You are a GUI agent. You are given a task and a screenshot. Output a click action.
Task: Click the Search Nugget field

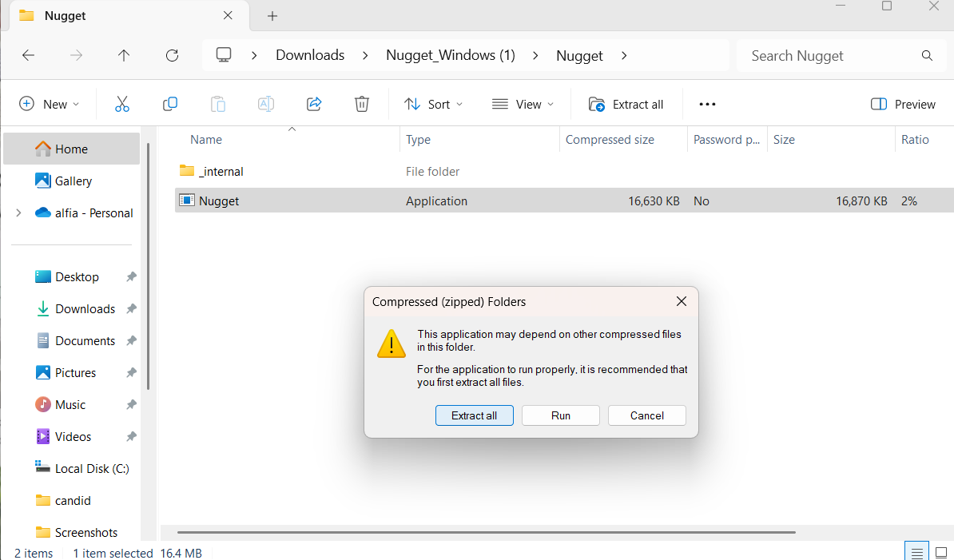pyautogui.click(x=841, y=55)
